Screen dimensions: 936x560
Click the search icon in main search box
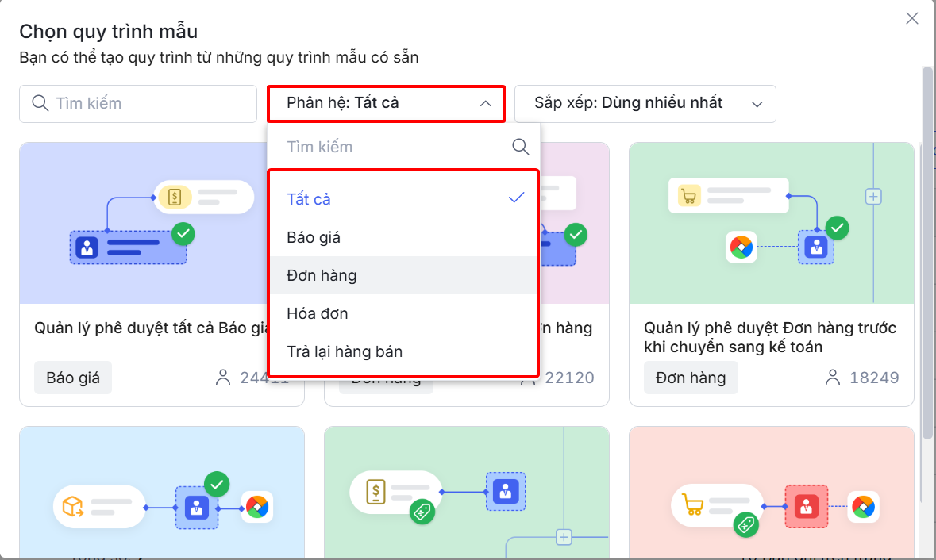(40, 103)
